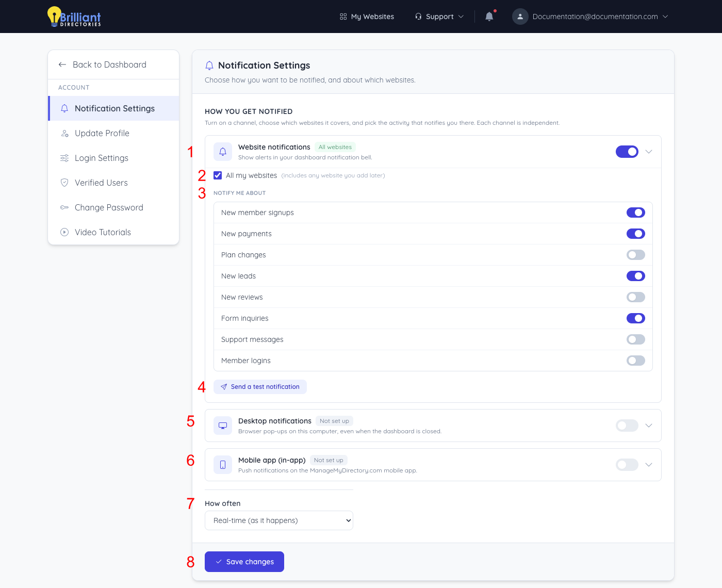Click the Update Profile person icon
722x588 pixels.
[x=64, y=133]
